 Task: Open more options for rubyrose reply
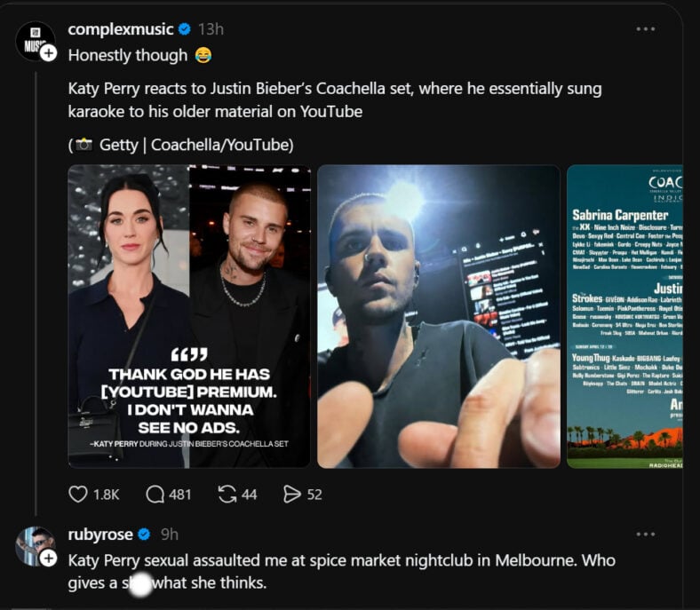click(x=646, y=535)
